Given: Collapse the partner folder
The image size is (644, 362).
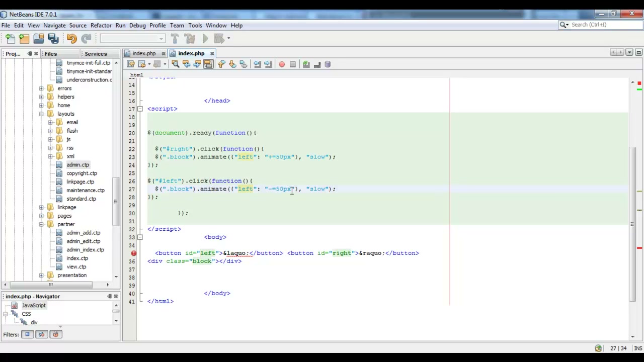Looking at the screenshot, I should (x=41, y=224).
